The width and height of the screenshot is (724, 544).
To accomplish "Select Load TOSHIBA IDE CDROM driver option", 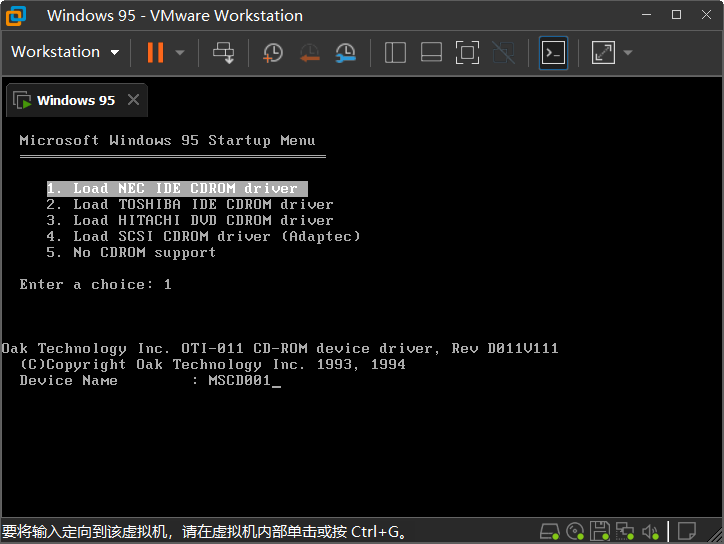I will point(190,205).
